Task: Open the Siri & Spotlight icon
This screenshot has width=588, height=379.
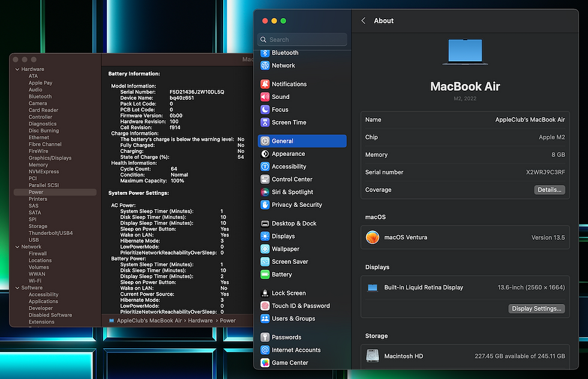Action: (265, 192)
